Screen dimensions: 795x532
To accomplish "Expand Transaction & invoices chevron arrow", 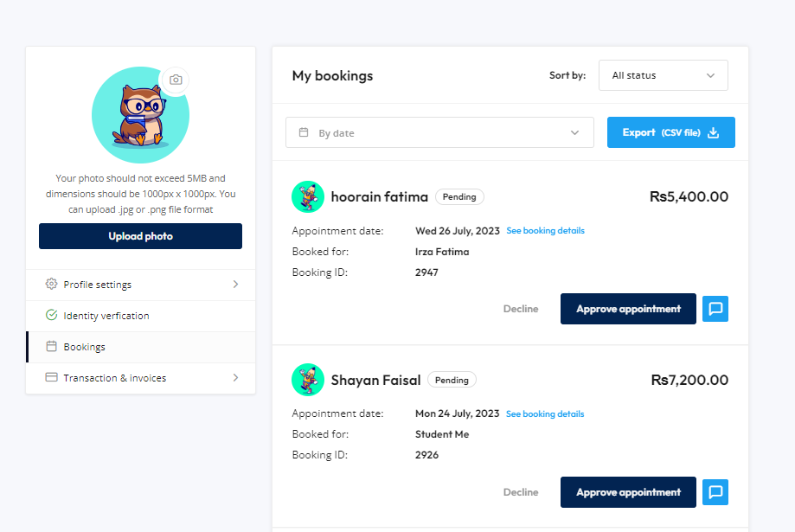I will [235, 377].
